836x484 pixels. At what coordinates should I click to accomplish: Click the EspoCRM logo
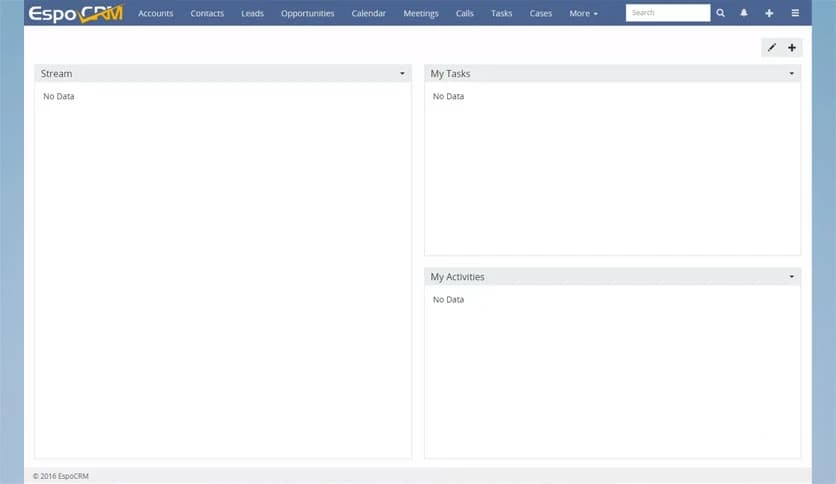pos(76,13)
